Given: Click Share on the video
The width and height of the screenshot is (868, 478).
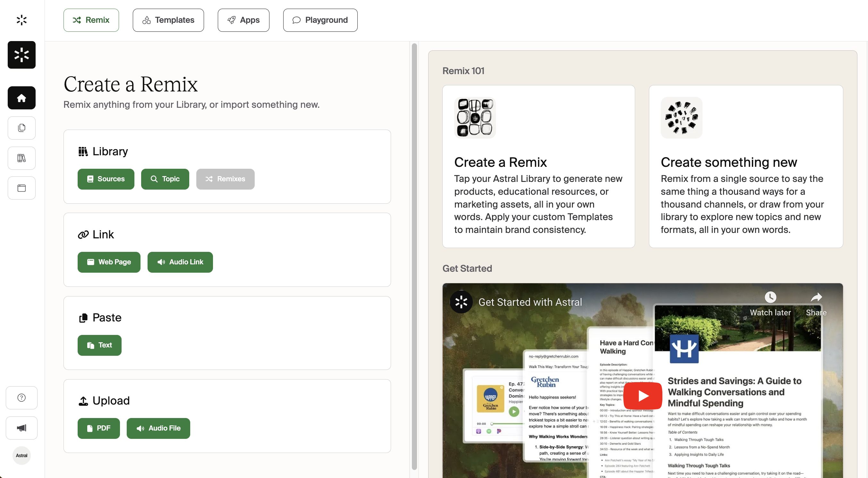Looking at the screenshot, I should [x=816, y=304].
